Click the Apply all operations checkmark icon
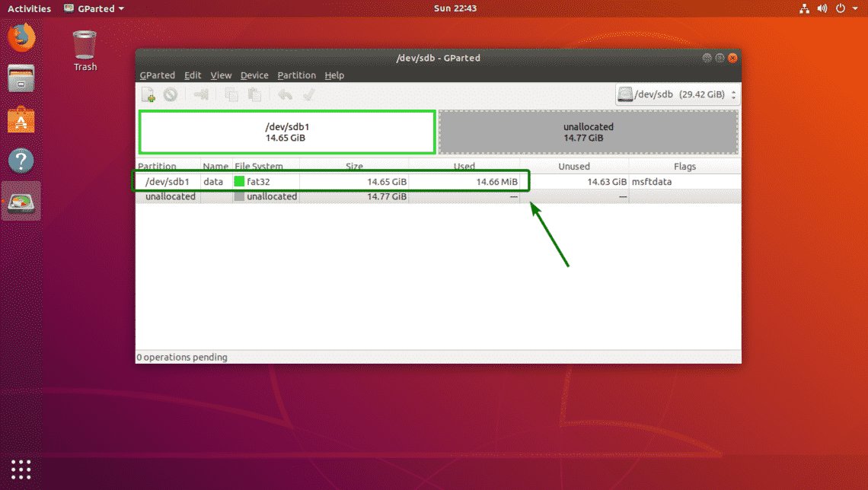Screen dimensions: 868x490 (x=309, y=94)
